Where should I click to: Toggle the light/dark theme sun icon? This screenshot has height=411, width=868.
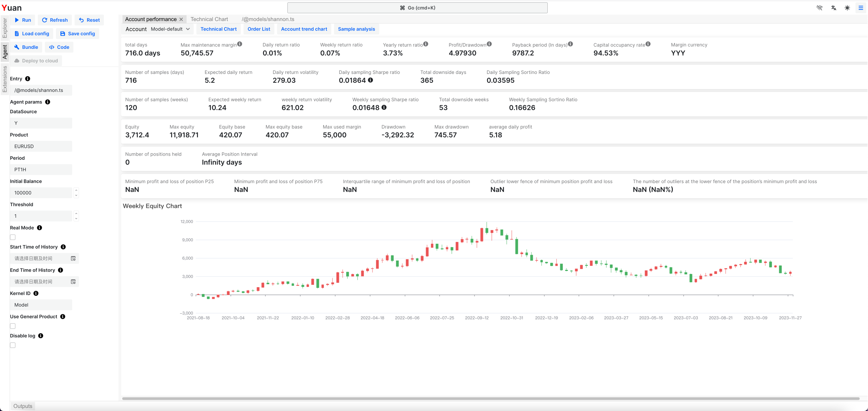tap(847, 8)
